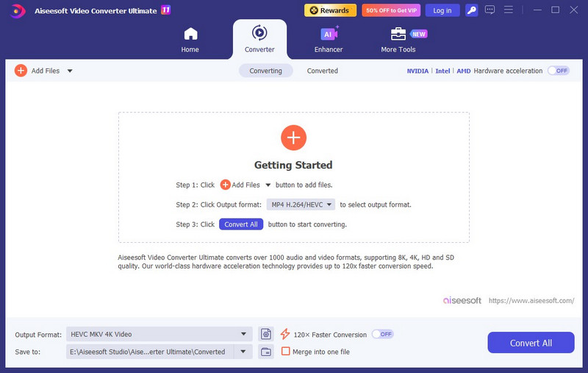
Task: Click the Save to path field
Action: coord(150,352)
